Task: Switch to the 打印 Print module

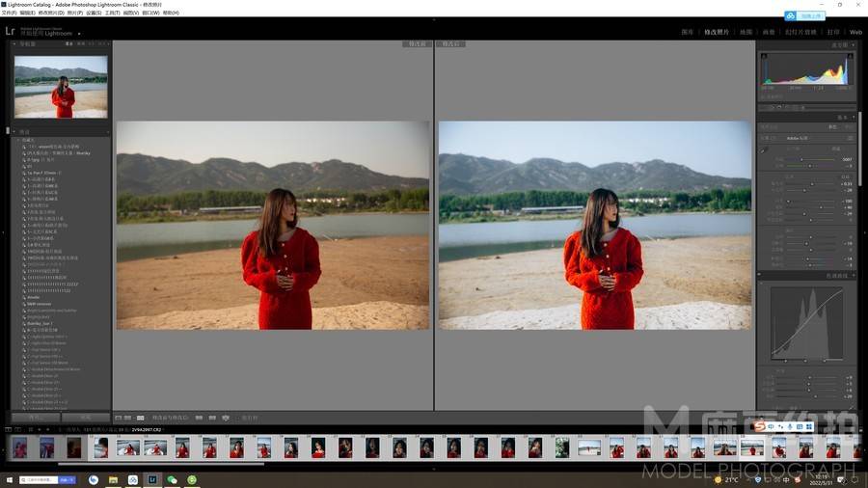Action: [833, 32]
